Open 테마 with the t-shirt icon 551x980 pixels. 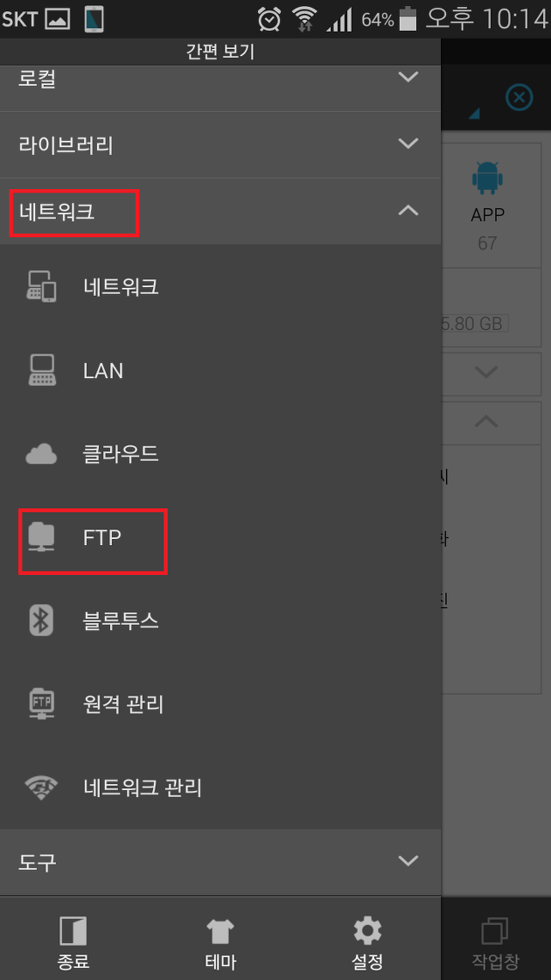click(220, 944)
